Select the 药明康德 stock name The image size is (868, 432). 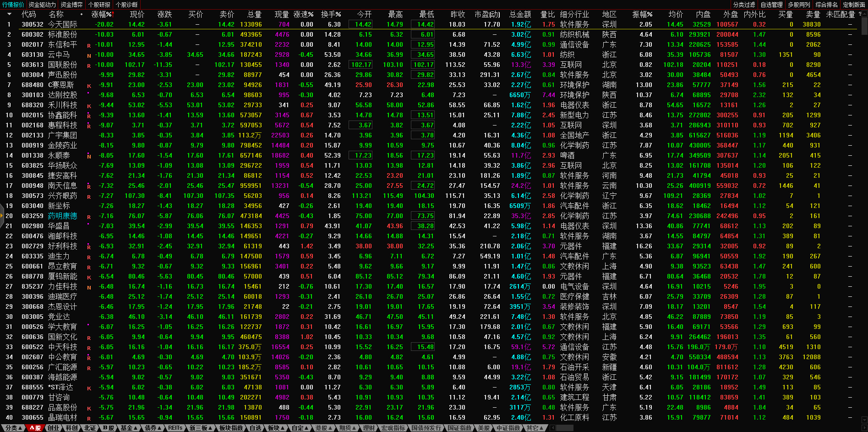click(62, 216)
